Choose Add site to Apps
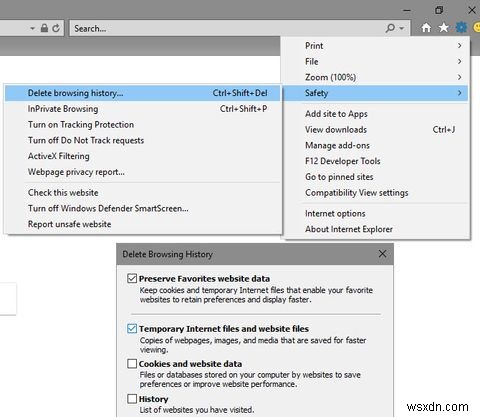 click(376, 114)
